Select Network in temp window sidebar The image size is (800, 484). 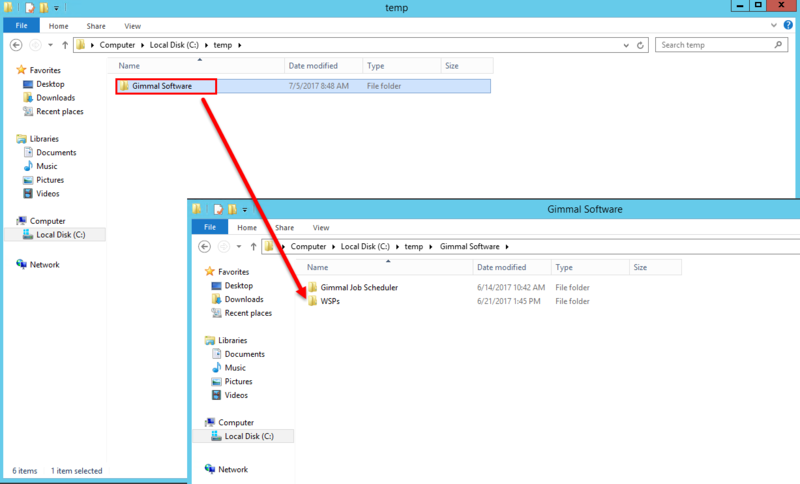(x=44, y=265)
